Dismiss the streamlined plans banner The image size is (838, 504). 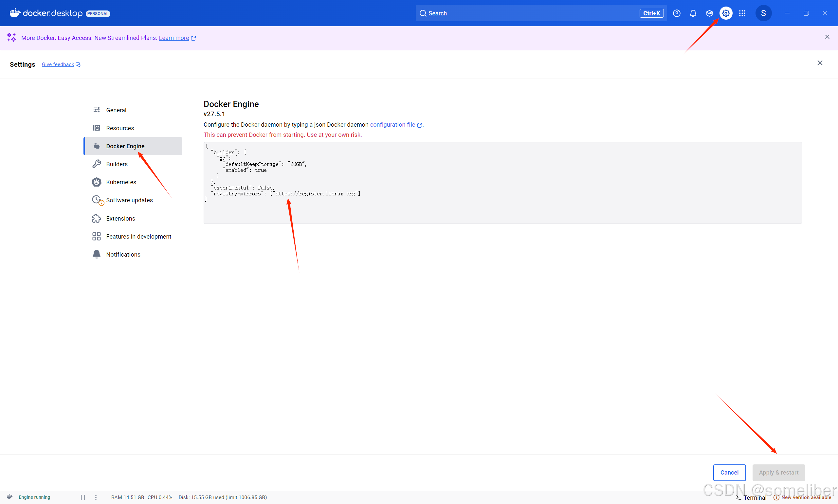[827, 37]
